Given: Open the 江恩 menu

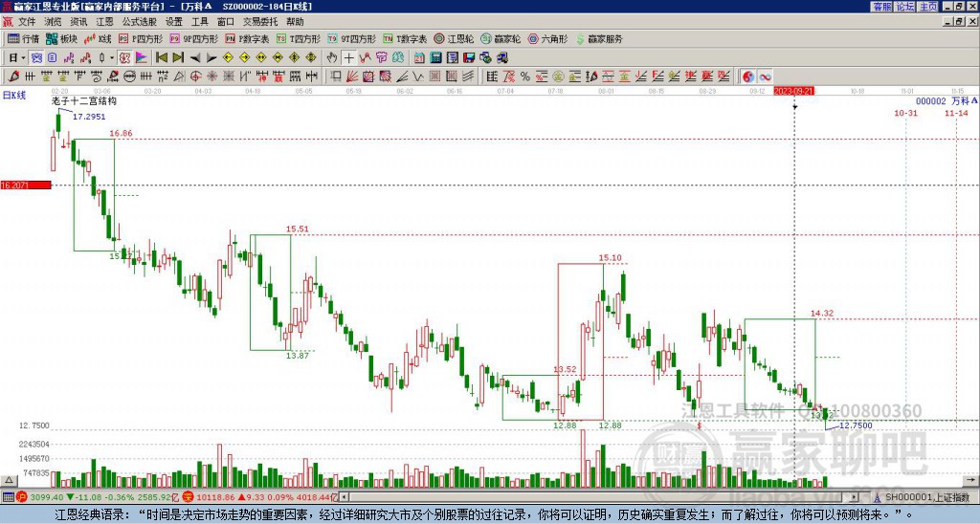Looking at the screenshot, I should 104,22.
